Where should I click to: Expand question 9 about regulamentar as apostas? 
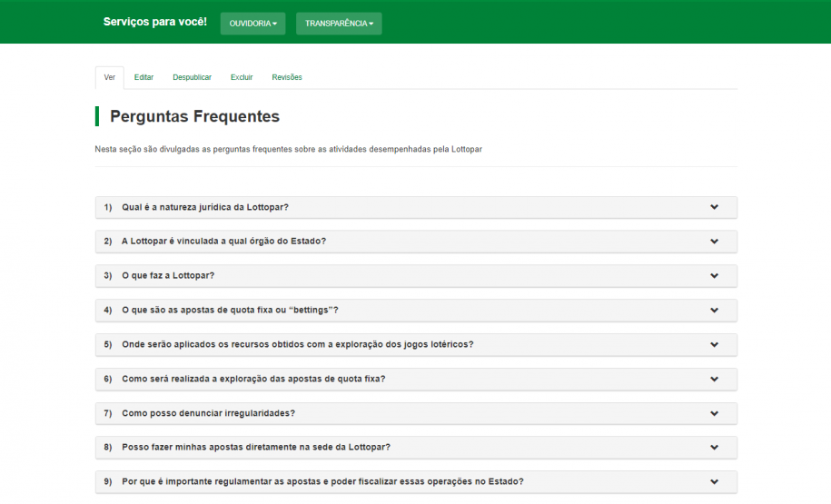coord(322,481)
